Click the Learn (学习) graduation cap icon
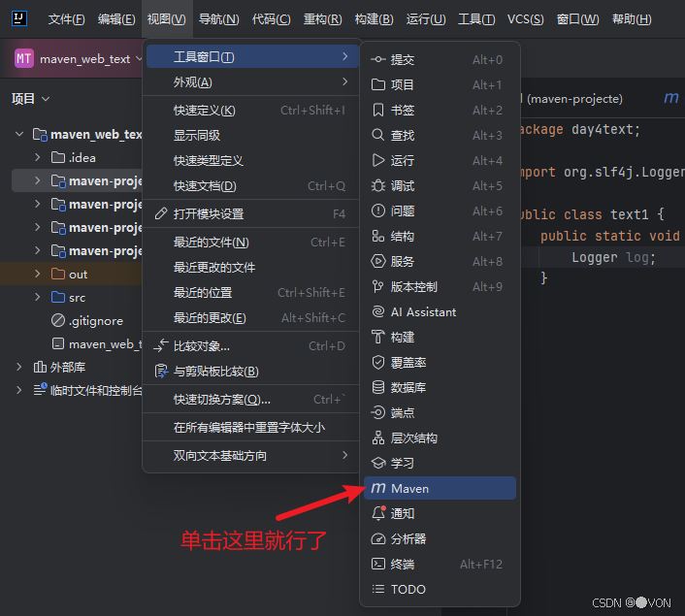Screen dimensions: 685x616 377,463
